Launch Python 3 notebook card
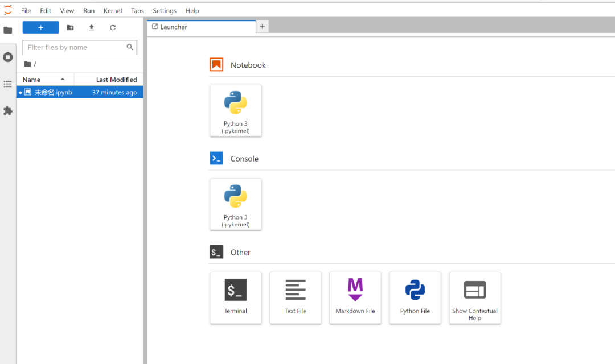Viewport: 615px width, 364px height. (236, 111)
